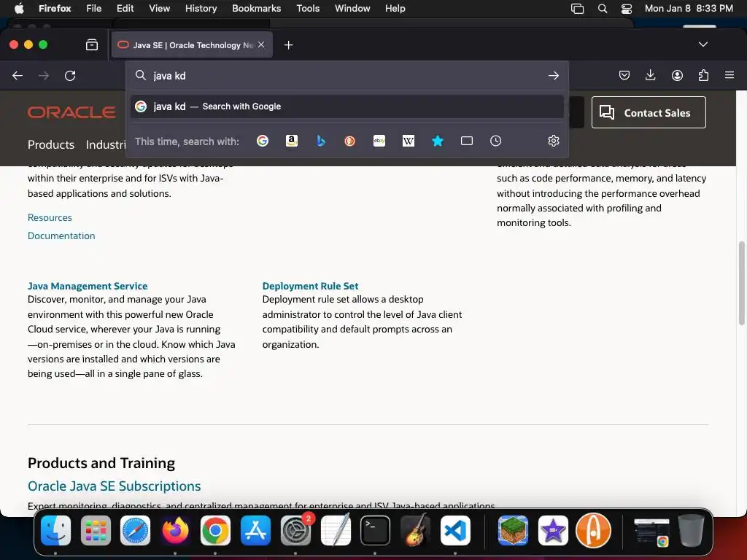Click the Contact Sales button
This screenshot has width=747, height=560.
649,112
